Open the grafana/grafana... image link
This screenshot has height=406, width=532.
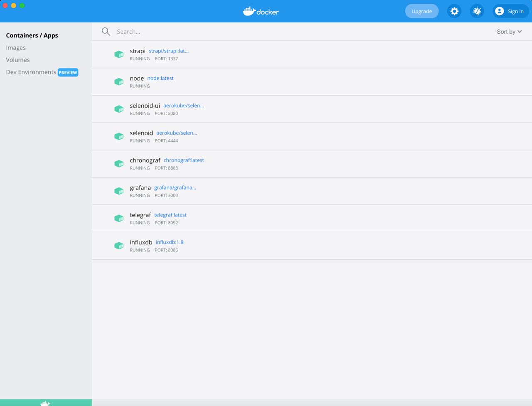coord(175,187)
